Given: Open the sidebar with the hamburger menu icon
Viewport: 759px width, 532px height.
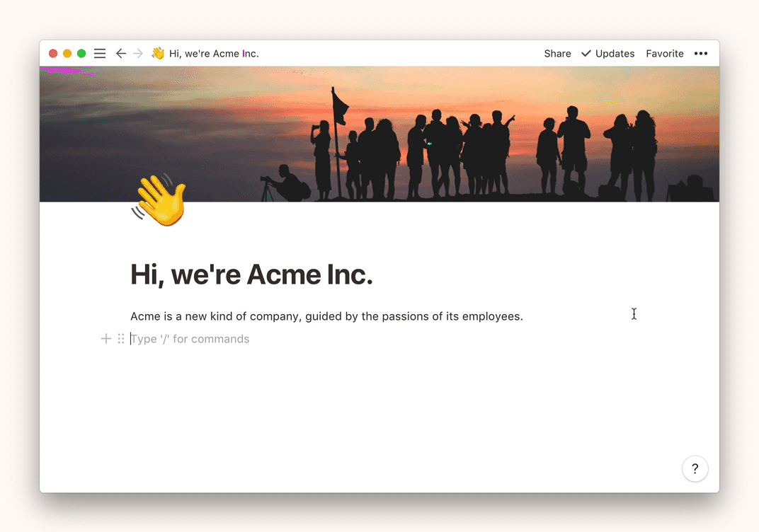Looking at the screenshot, I should [x=100, y=54].
